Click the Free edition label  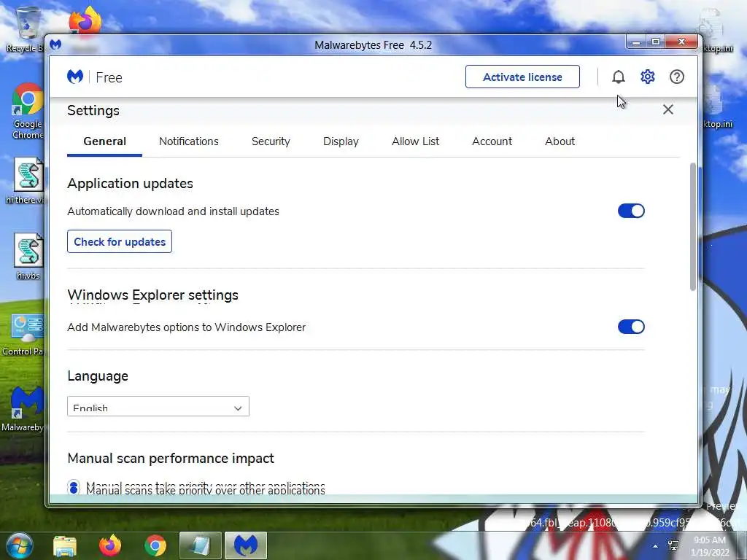(x=109, y=77)
